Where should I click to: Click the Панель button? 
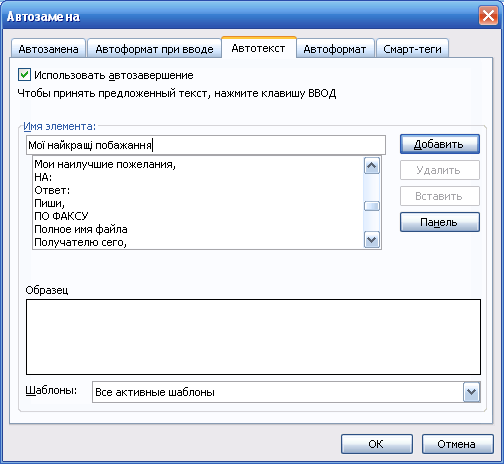pyautogui.click(x=440, y=222)
